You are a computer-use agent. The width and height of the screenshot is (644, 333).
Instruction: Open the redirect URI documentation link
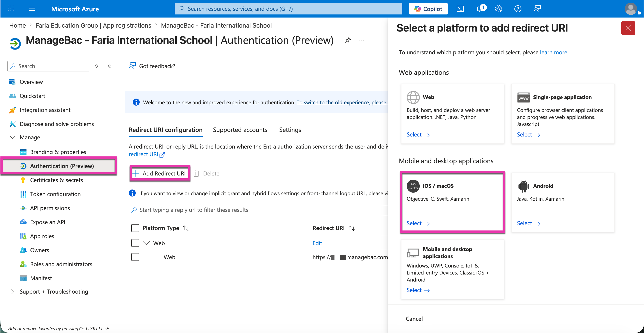[x=147, y=154]
